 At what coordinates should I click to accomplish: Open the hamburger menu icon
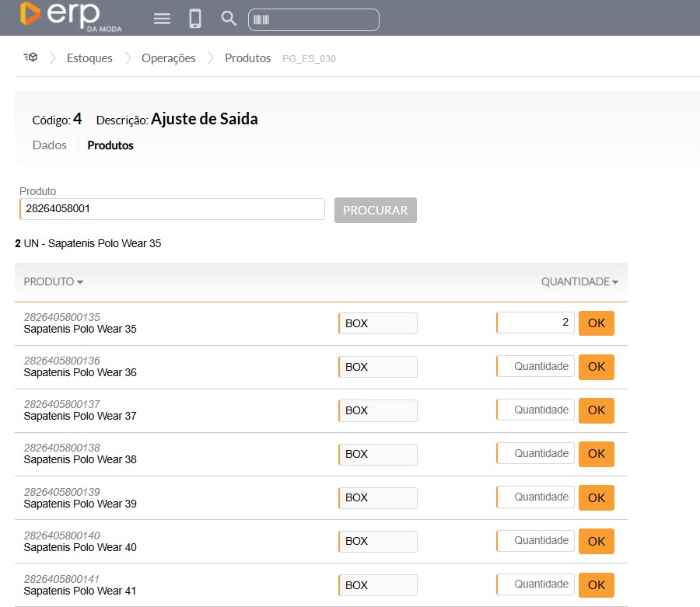(162, 19)
